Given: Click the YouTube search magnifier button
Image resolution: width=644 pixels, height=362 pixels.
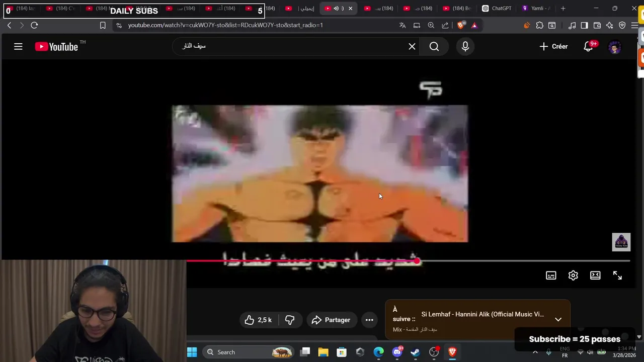Looking at the screenshot, I should 434,46.
